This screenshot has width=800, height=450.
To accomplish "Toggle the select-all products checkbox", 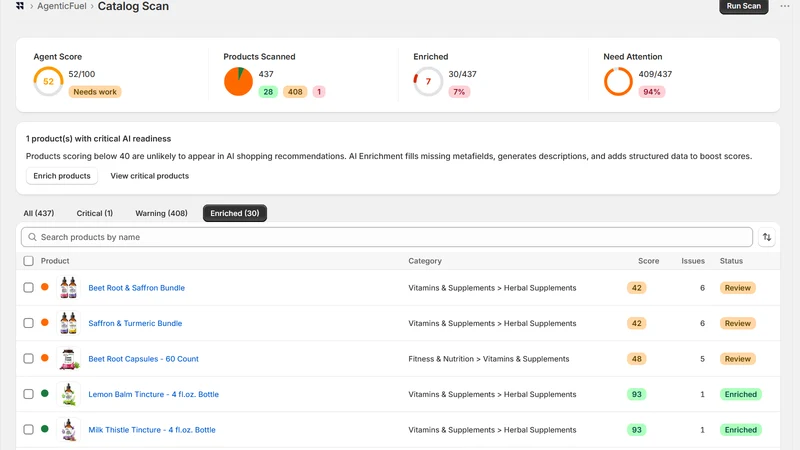I will point(29,261).
